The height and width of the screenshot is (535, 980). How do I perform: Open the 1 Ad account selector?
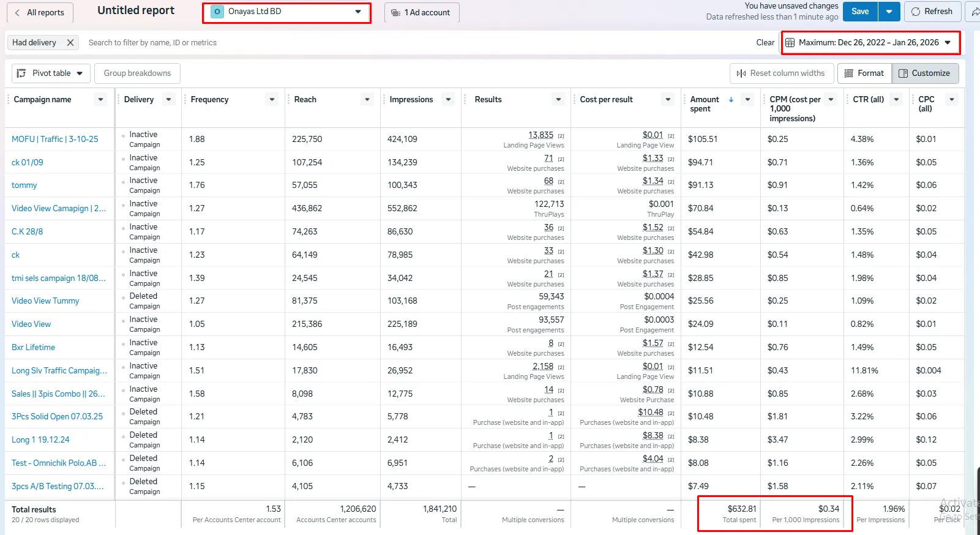click(421, 13)
